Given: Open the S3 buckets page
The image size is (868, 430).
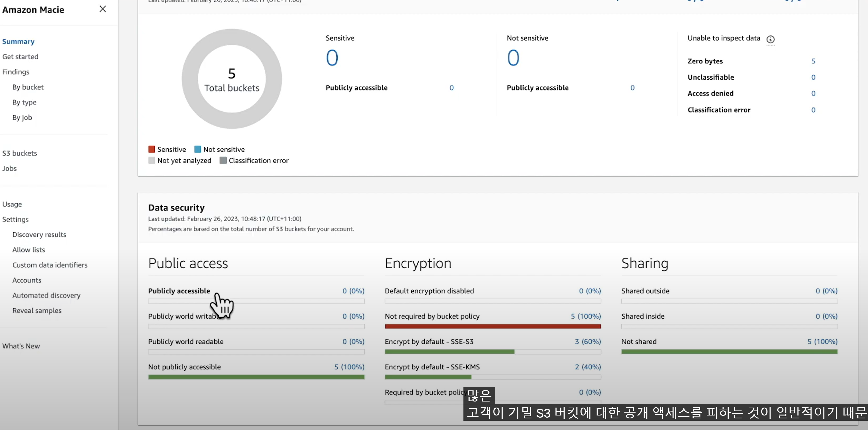Looking at the screenshot, I should point(20,153).
